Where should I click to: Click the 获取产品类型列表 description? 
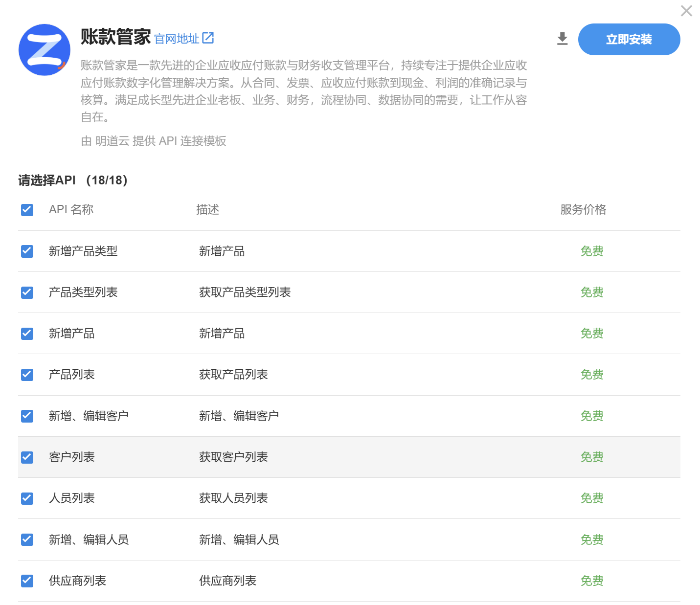245,292
